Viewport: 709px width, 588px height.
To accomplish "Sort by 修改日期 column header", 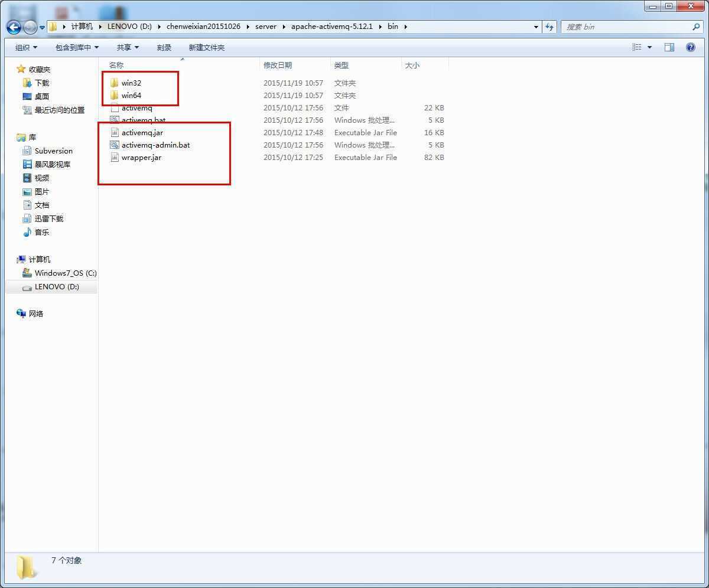I will pyautogui.click(x=278, y=65).
